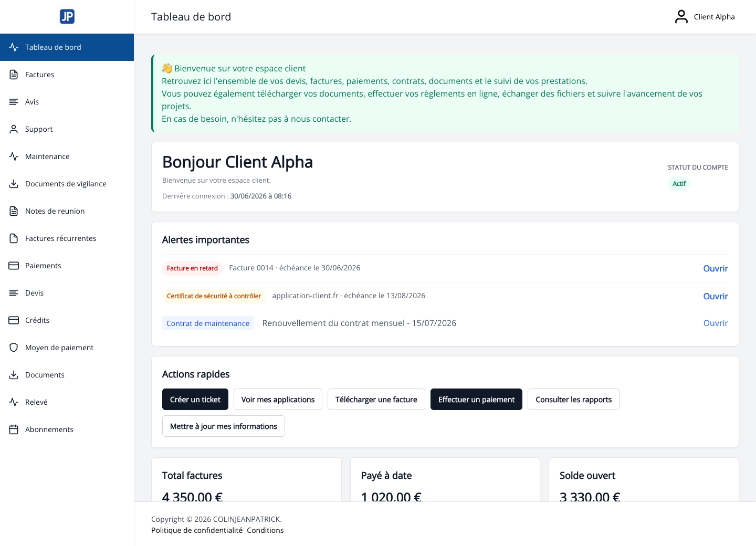Navigate to Relevé

(67, 402)
